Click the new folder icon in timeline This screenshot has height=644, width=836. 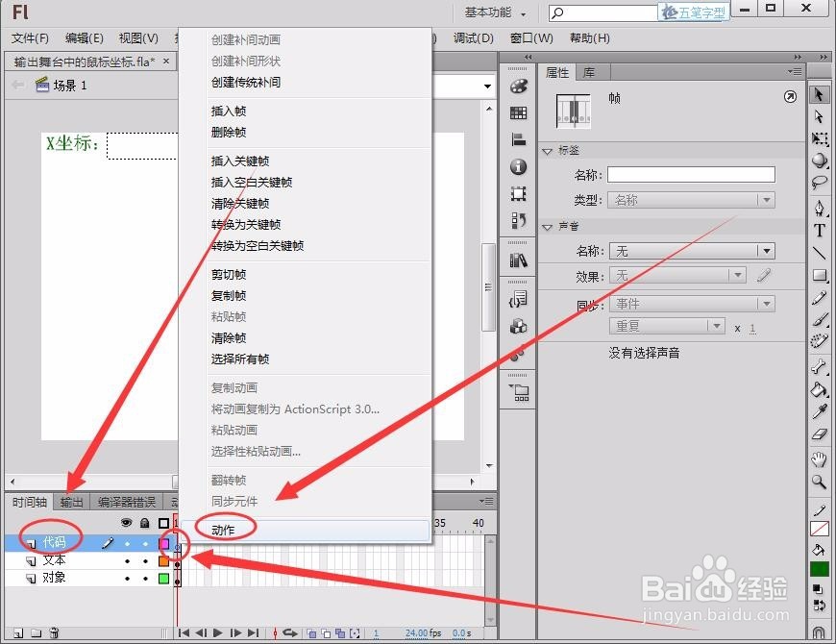36,632
